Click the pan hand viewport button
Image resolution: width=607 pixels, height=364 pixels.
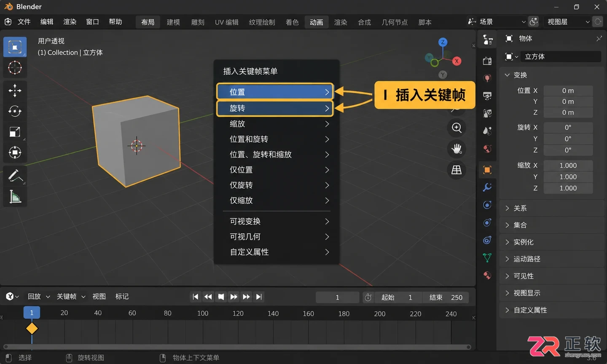click(x=457, y=148)
